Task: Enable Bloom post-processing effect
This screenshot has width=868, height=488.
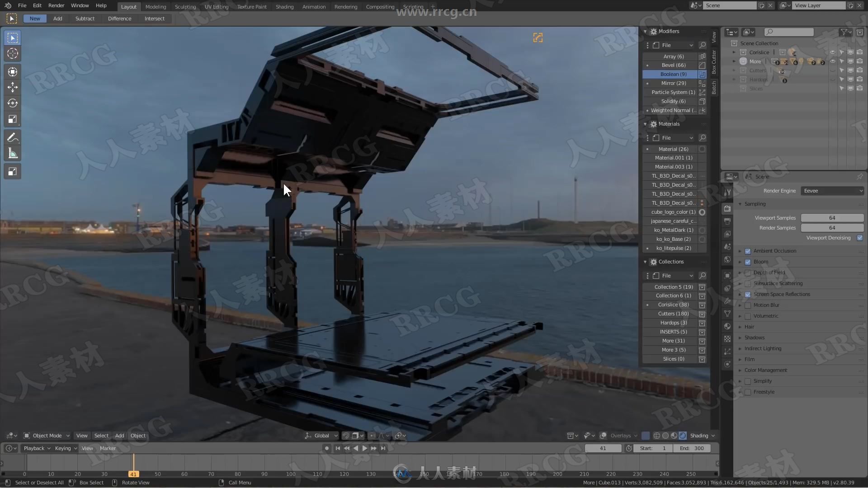Action: point(748,262)
